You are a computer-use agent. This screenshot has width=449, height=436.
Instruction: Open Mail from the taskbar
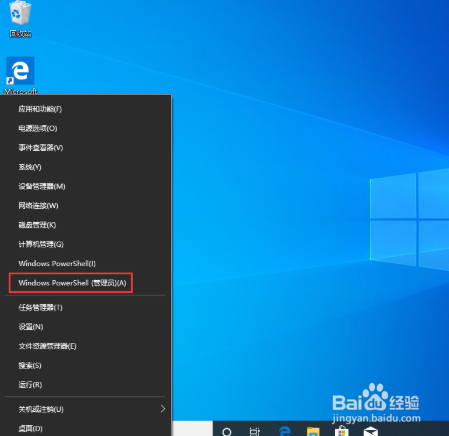click(x=370, y=431)
